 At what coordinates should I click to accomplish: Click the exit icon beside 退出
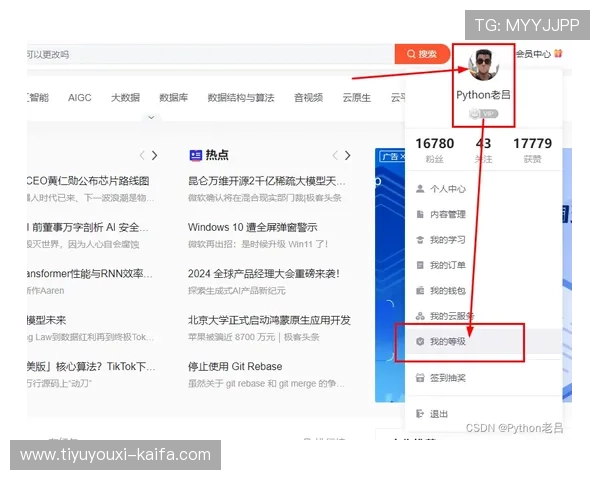point(420,414)
